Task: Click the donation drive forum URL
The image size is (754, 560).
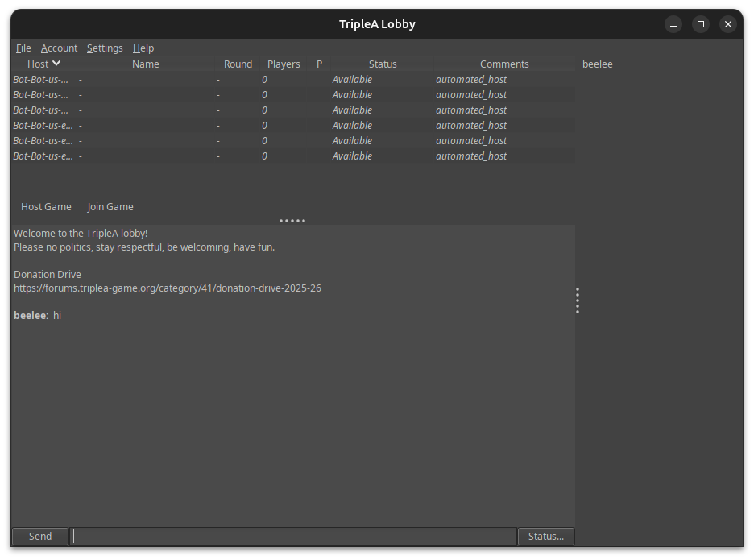Action: click(168, 288)
